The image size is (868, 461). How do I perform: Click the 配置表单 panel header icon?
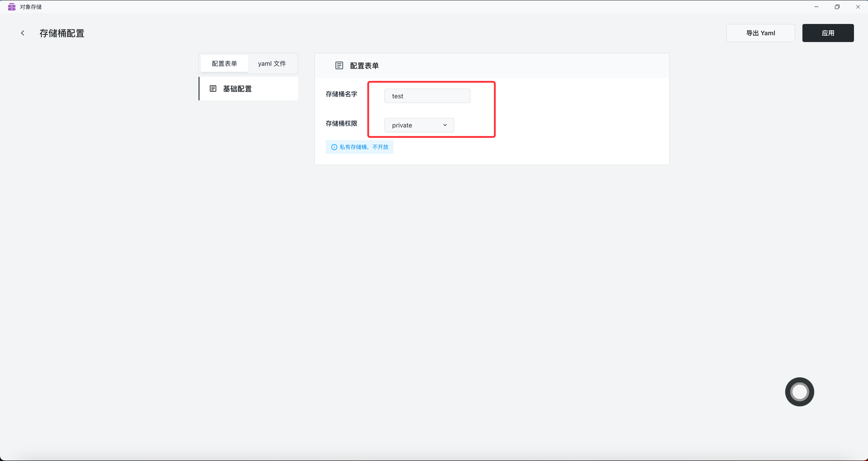(x=339, y=66)
